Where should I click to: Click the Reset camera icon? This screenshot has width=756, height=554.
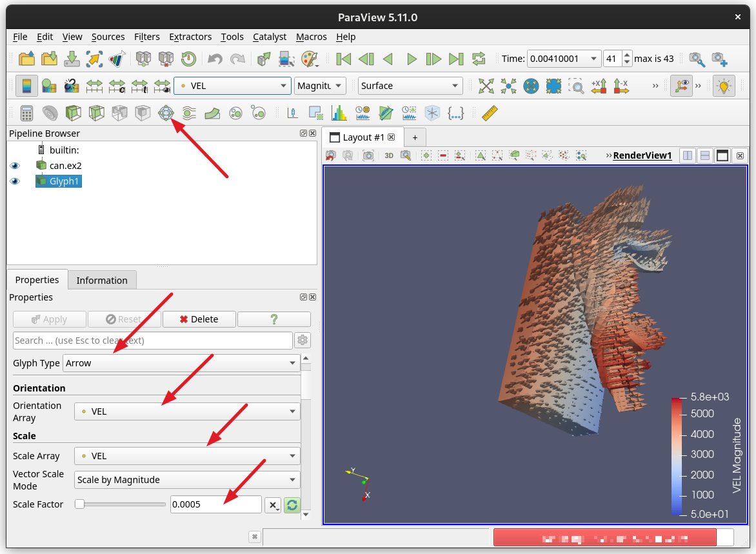pyautogui.click(x=486, y=86)
